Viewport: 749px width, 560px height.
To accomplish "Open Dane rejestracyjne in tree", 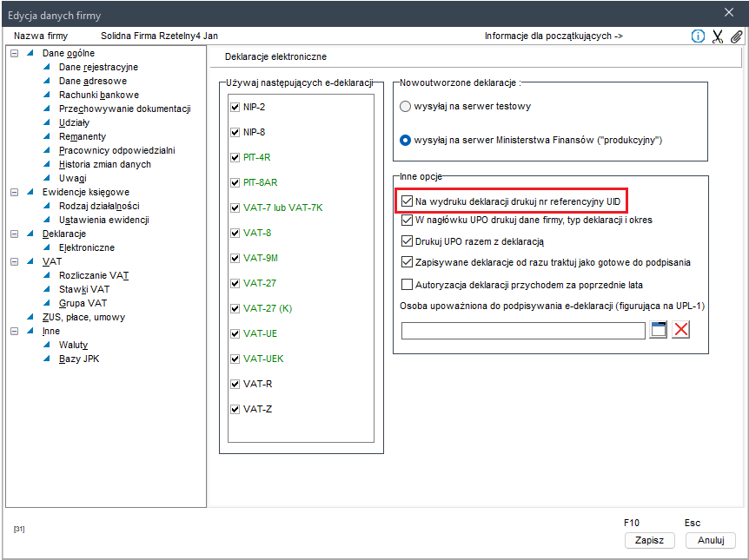I will (98, 68).
